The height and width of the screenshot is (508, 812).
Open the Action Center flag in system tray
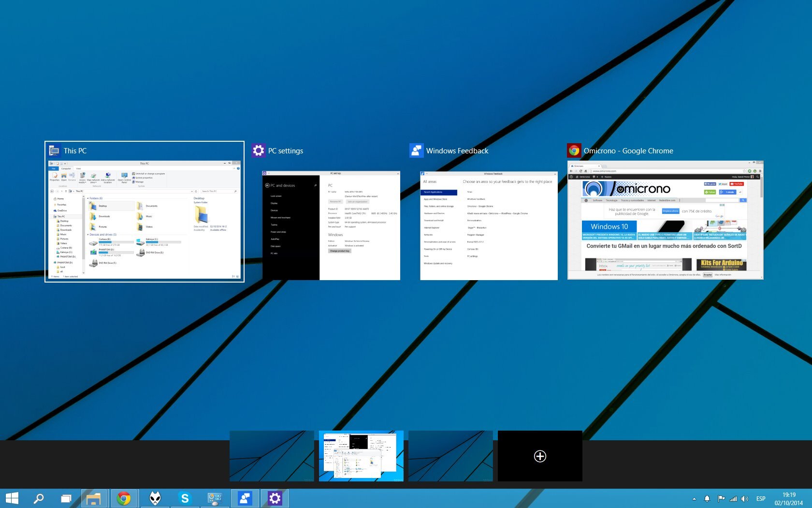[721, 498]
